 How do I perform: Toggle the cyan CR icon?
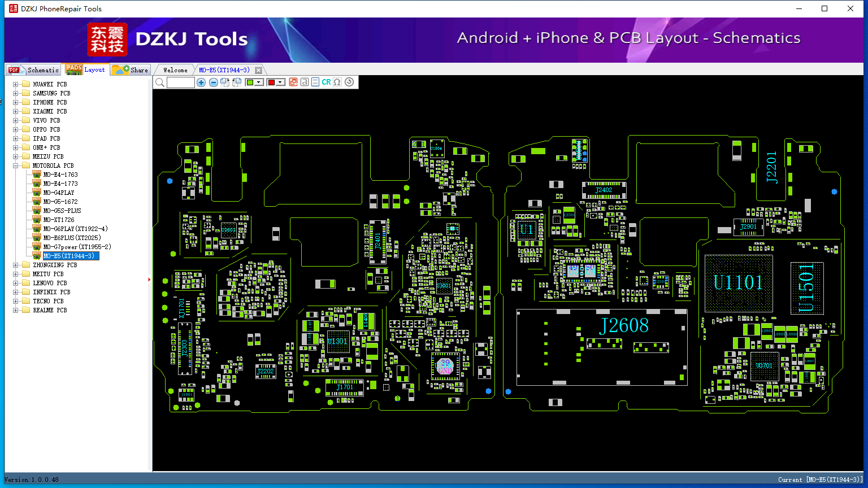click(x=327, y=82)
